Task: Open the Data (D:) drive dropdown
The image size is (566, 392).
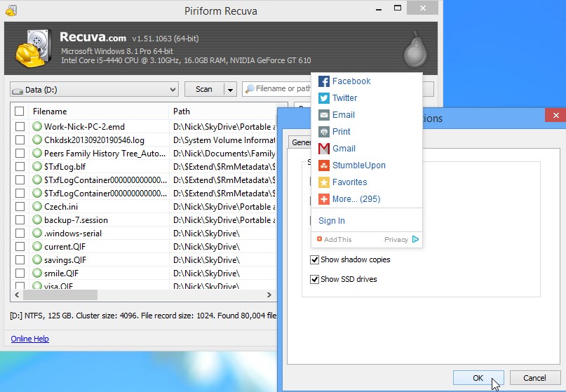Action: coord(94,90)
